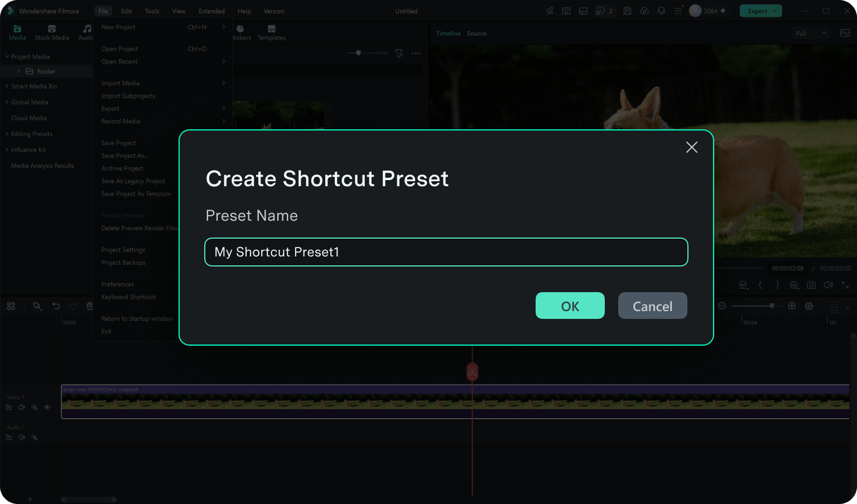Open the Extended menu
The width and height of the screenshot is (857, 504).
coord(211,11)
